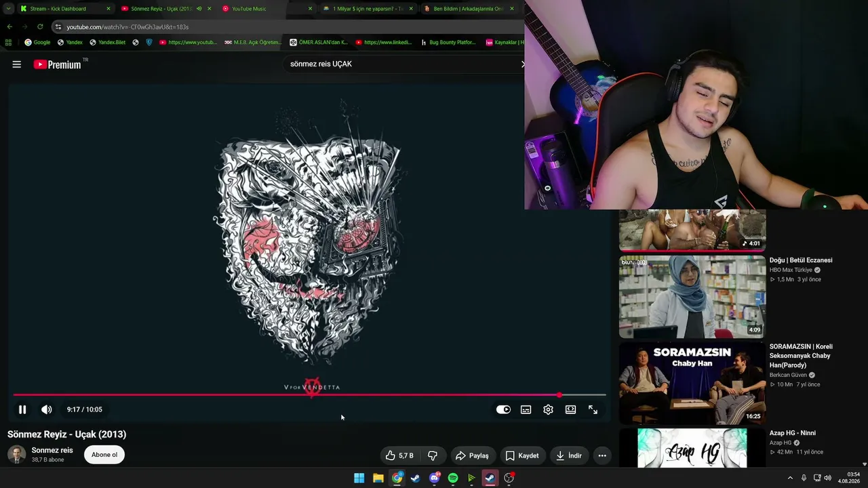This screenshot has width=868, height=488.
Task: Open Spotify from the taskbar
Action: [453, 478]
